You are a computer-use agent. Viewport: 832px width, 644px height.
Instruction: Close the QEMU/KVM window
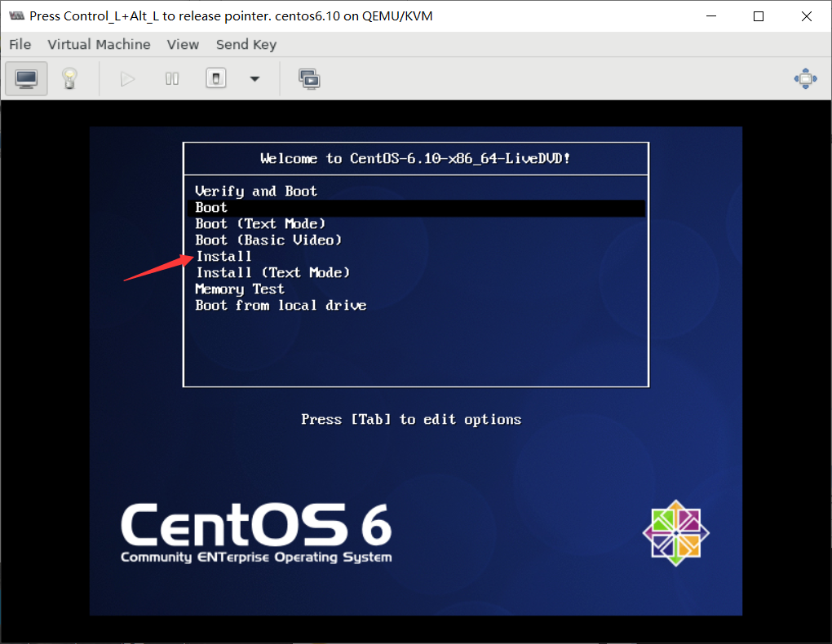click(x=806, y=16)
